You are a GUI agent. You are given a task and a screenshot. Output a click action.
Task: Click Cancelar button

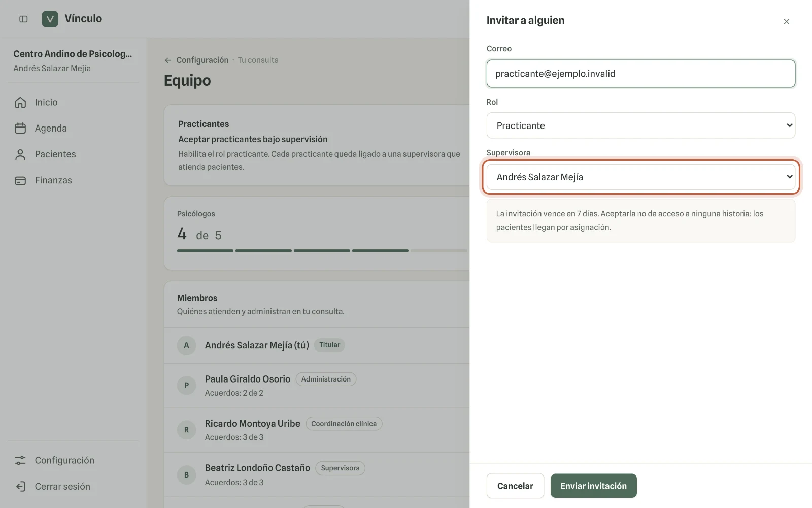point(515,486)
